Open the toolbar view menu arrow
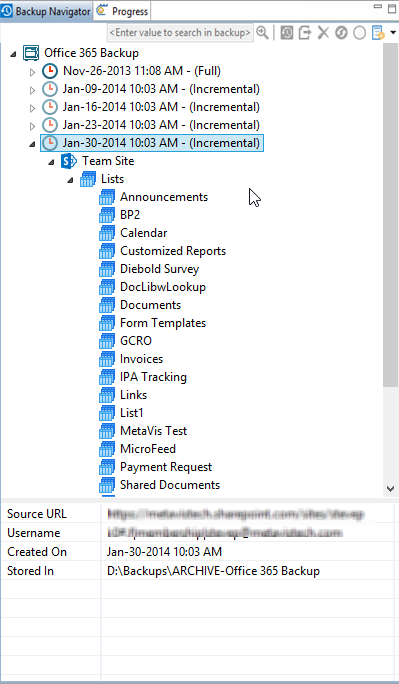 click(393, 33)
